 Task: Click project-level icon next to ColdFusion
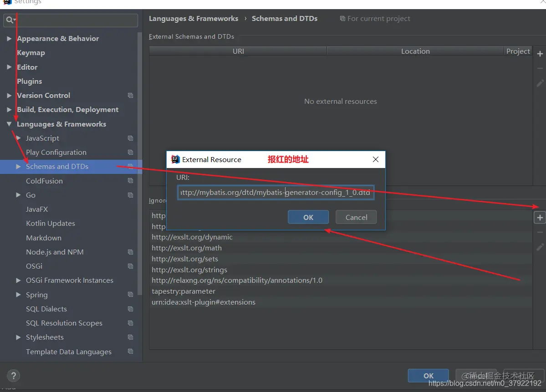tap(130, 181)
